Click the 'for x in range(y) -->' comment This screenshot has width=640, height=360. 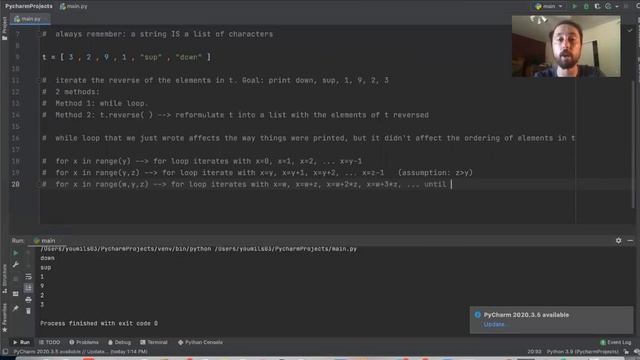tap(202, 161)
